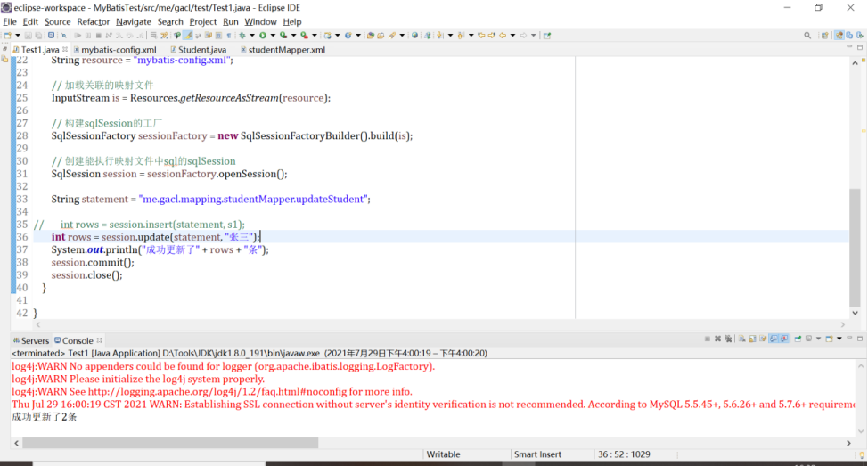Toggle Show Whitespace Characters pilcrow icon

click(229, 36)
